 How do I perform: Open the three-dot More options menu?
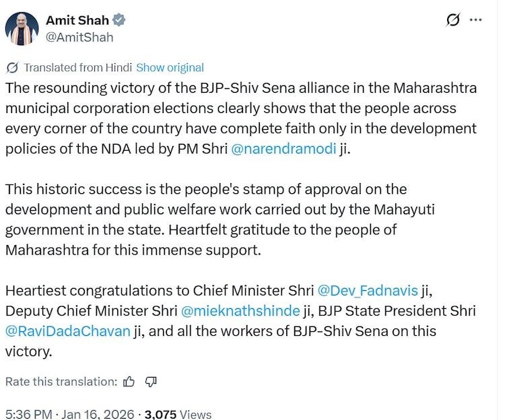(476, 20)
